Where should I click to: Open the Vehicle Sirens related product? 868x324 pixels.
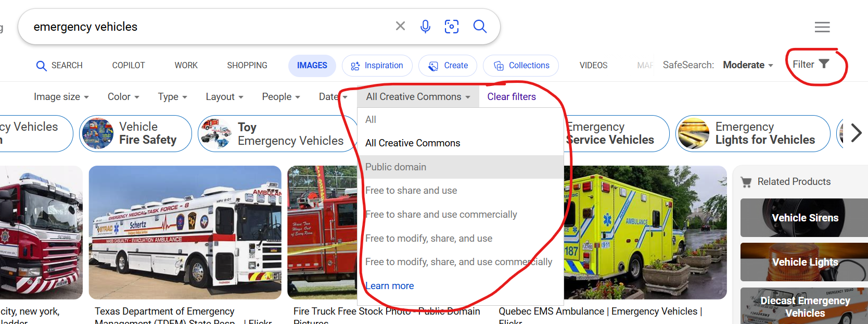(x=804, y=218)
